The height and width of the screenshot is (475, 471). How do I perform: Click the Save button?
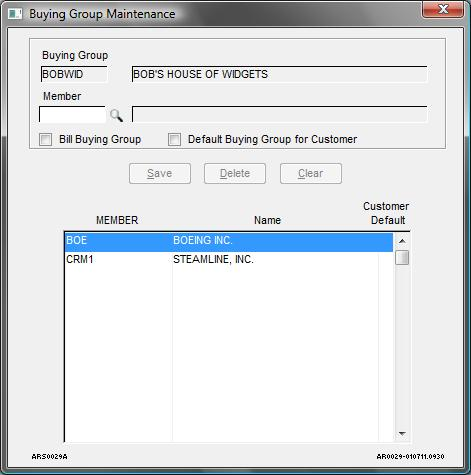(x=160, y=173)
